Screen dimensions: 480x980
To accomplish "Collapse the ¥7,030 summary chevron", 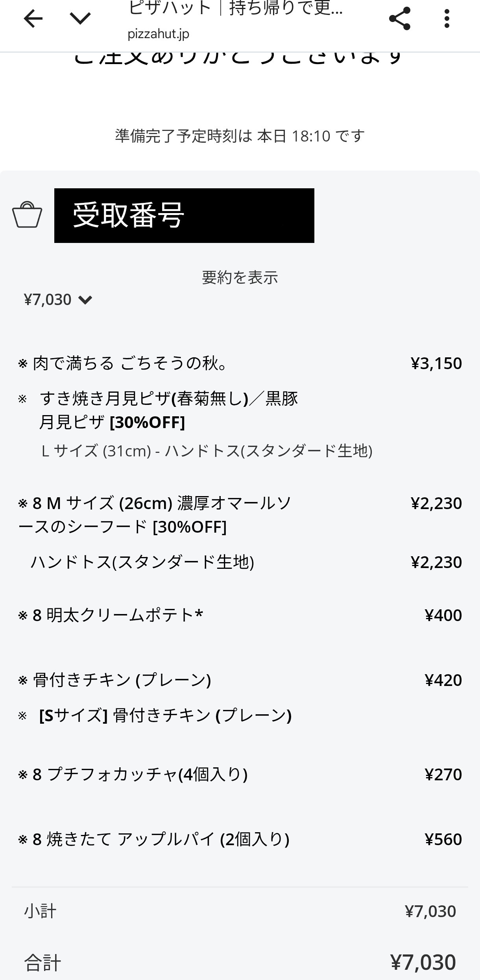I will pyautogui.click(x=85, y=300).
